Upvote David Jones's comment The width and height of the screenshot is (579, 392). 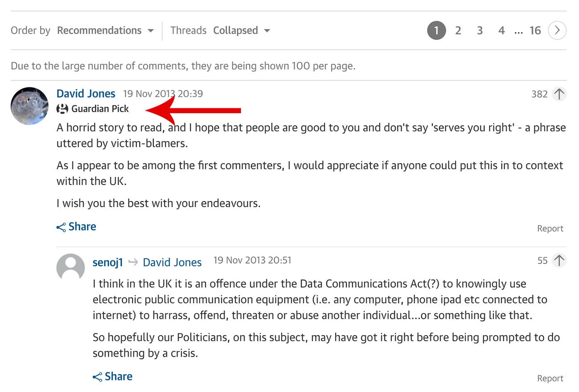tap(559, 94)
